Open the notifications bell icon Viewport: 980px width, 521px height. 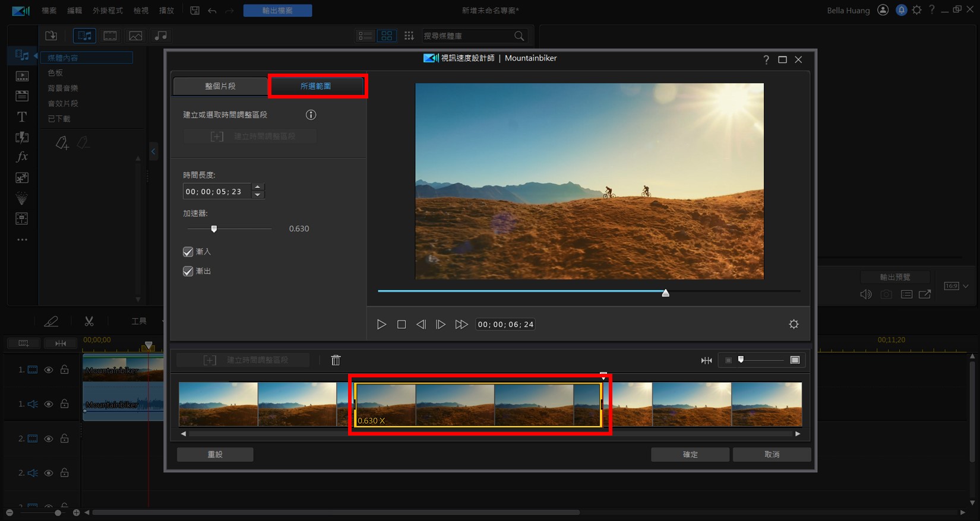pos(901,10)
